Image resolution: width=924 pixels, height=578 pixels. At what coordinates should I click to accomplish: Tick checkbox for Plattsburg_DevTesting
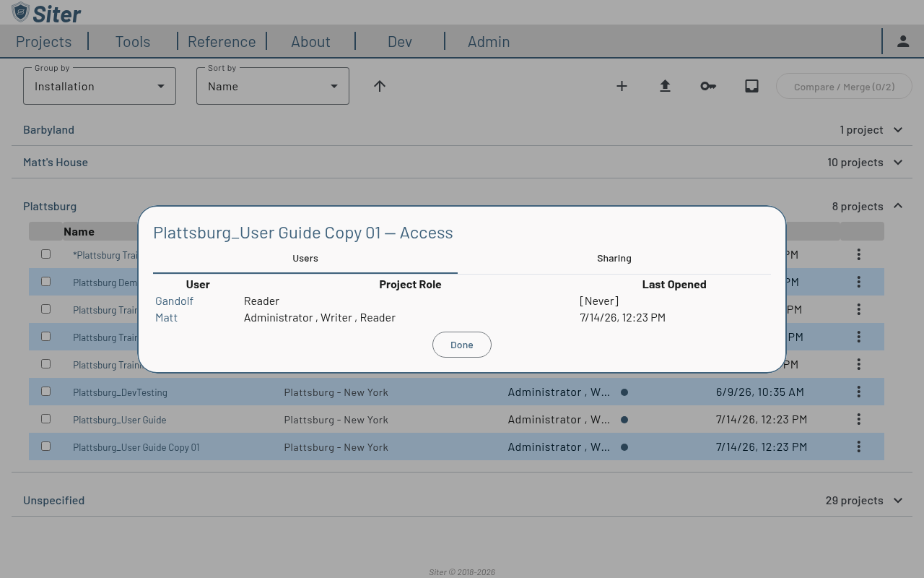pyautogui.click(x=45, y=392)
